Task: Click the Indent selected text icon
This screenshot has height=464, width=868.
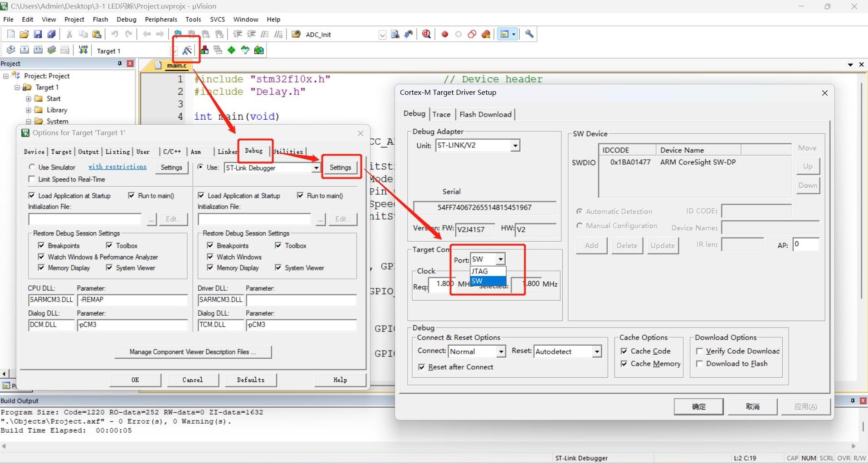Action: (x=237, y=34)
